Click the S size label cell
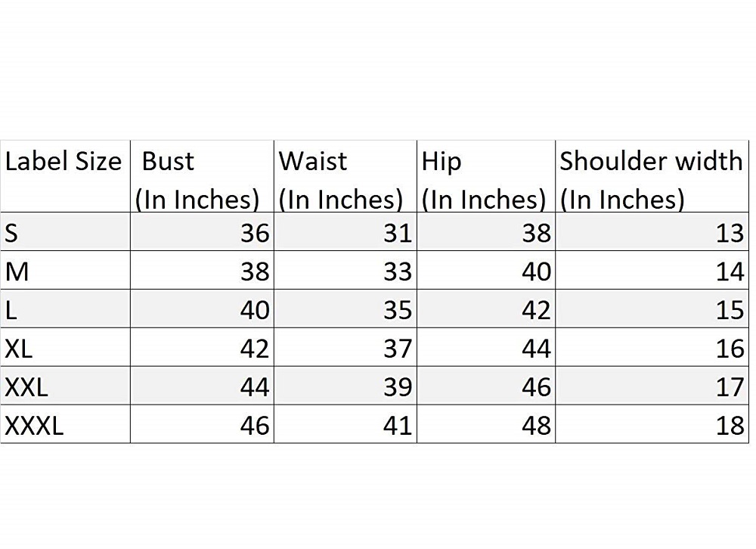Viewport: 756px width, 549px height. pos(65,231)
